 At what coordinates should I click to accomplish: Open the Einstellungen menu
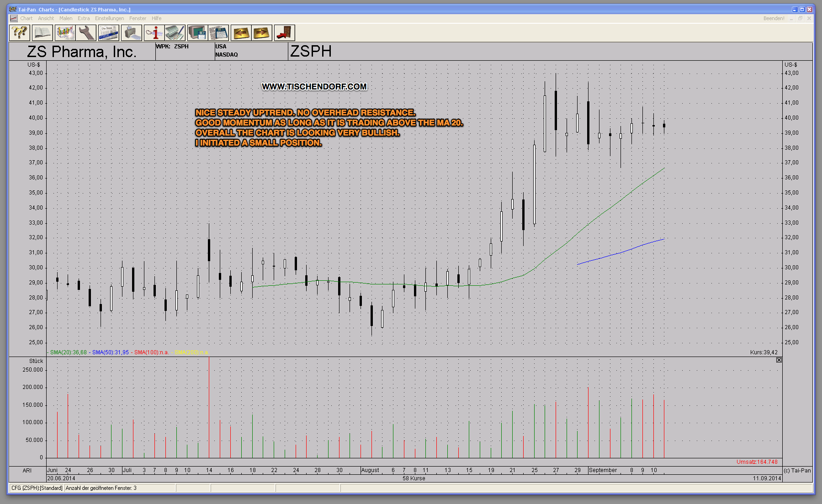109,18
